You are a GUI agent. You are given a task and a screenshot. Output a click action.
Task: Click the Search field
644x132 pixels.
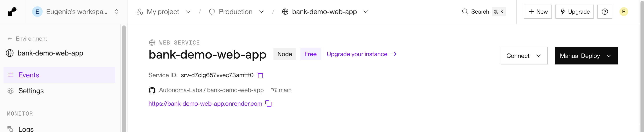(x=484, y=12)
